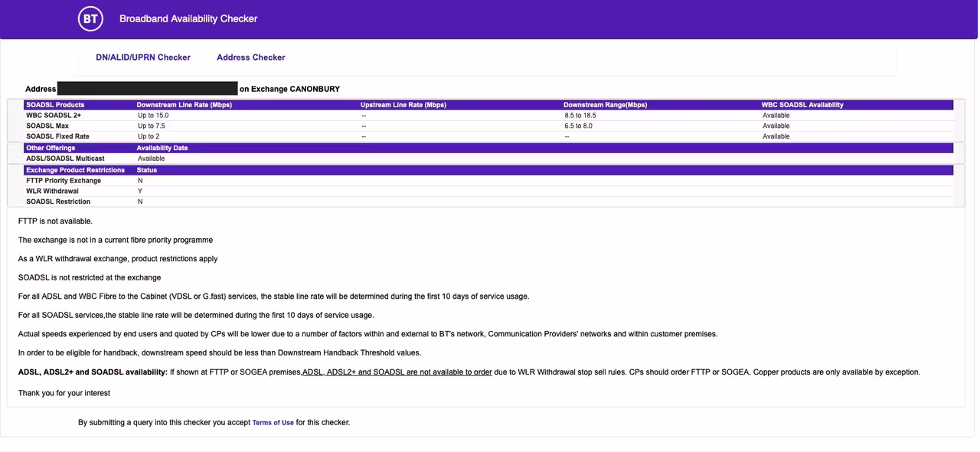Click the Downstream Line Rate (Mbps) header

tap(185, 105)
